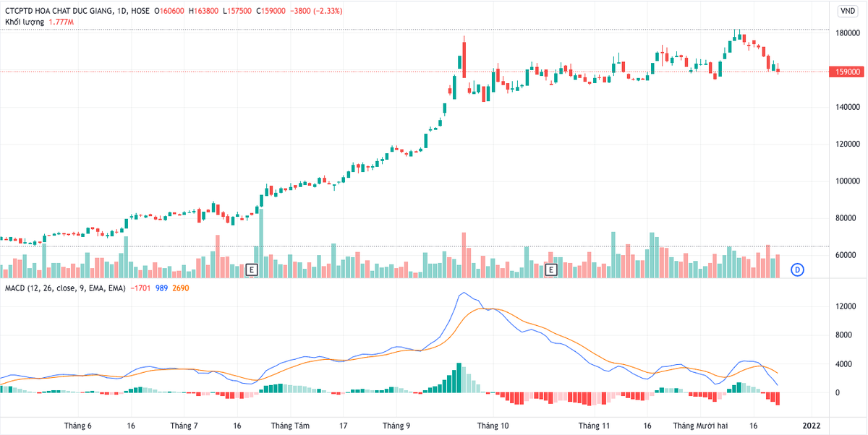This screenshot has height=435, width=868.
Task: Click the blue dividend D marker
Action: 797,270
